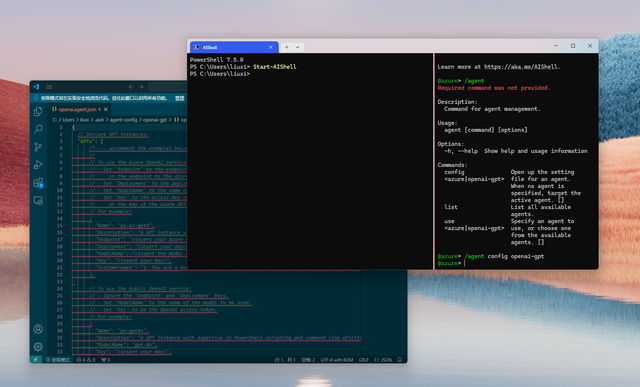Click CRLF line ending in status bar
Screen dimensions: 640x387
pyautogui.click(x=363, y=360)
